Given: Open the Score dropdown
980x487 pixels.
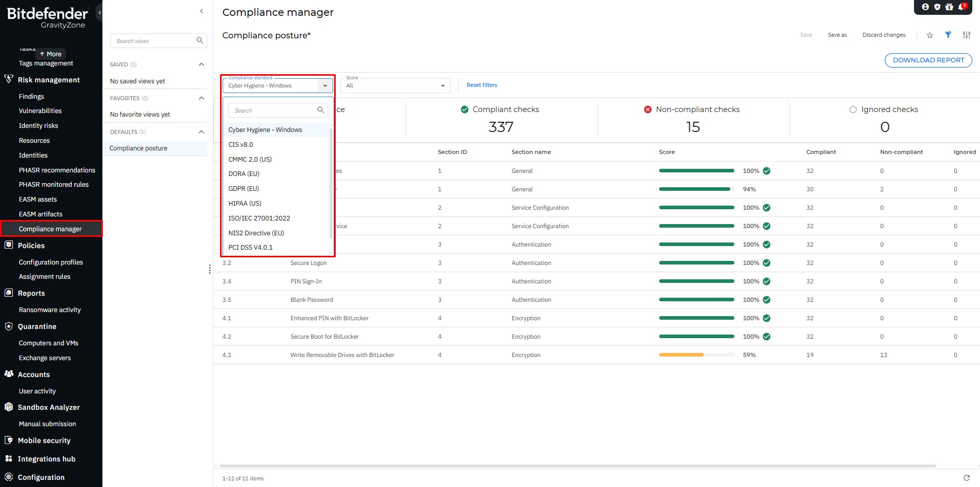Looking at the screenshot, I should (395, 86).
